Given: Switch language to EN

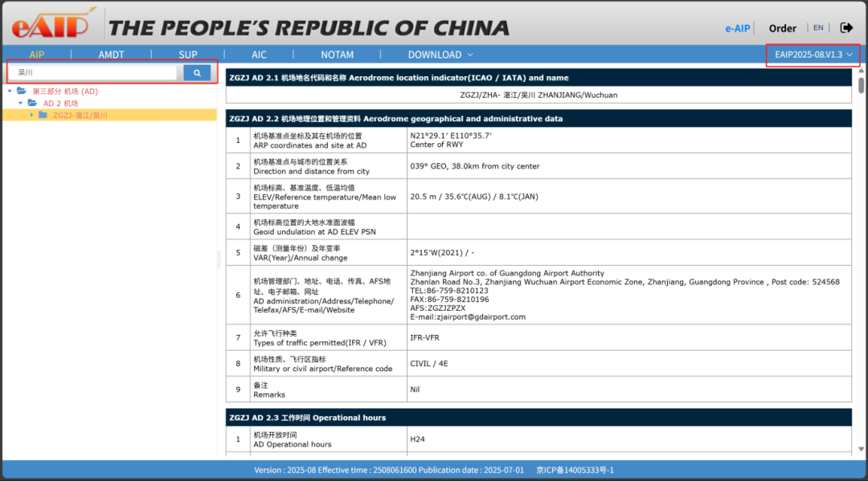Looking at the screenshot, I should [818, 28].
